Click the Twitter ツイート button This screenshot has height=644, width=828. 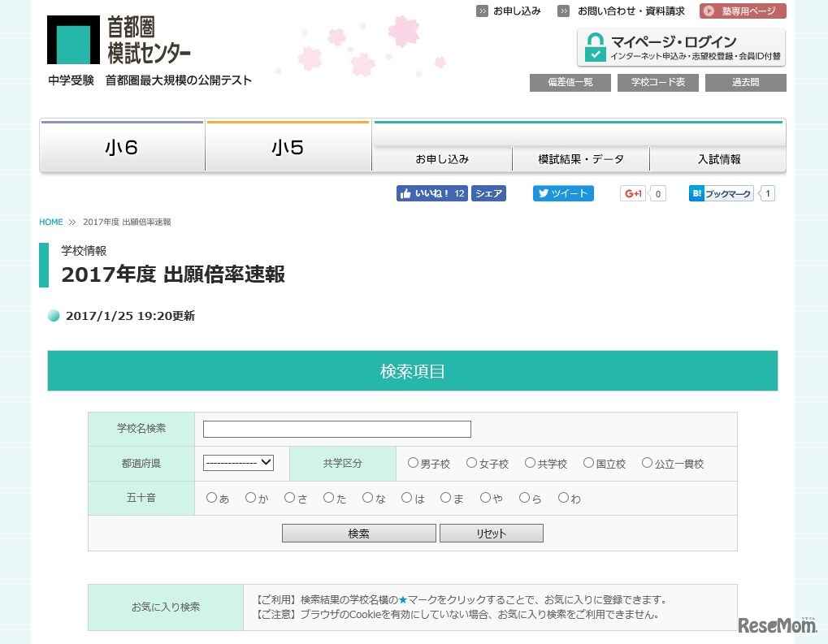pyautogui.click(x=563, y=193)
